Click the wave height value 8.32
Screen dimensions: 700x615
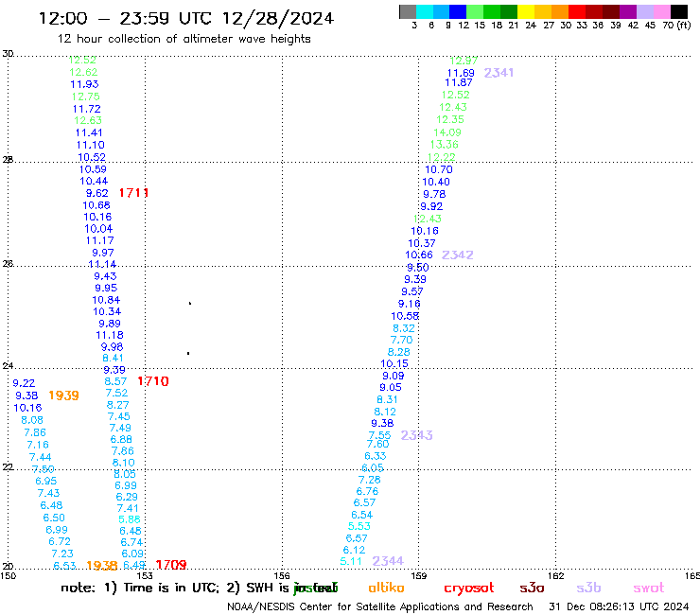(x=404, y=327)
